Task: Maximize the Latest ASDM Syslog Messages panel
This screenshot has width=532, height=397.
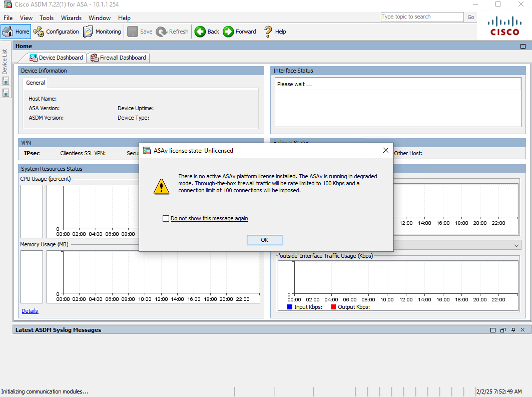Action: [x=493, y=330]
